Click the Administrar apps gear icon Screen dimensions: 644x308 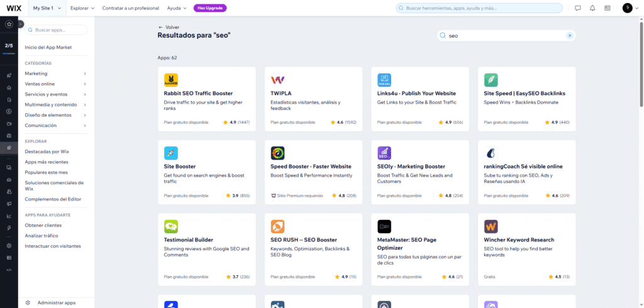(x=28, y=302)
